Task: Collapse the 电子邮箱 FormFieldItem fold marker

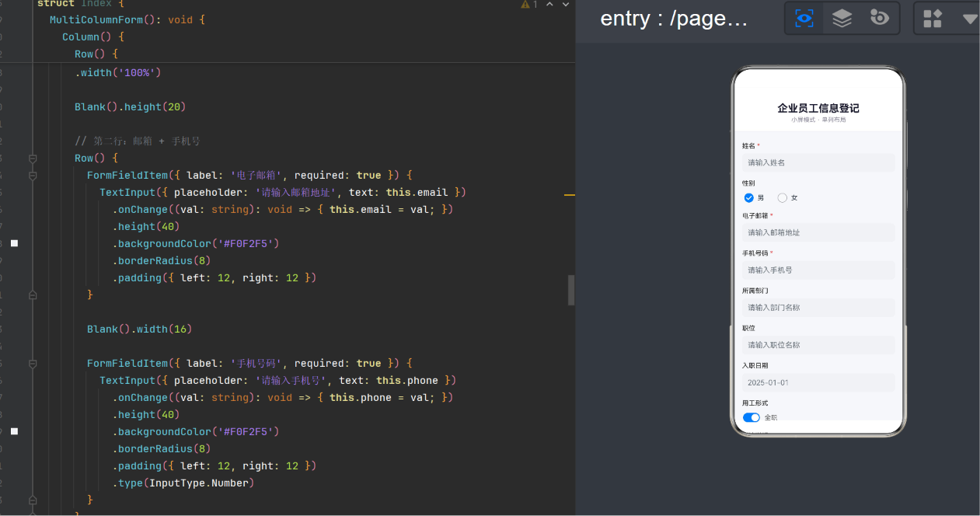Action: coord(33,175)
